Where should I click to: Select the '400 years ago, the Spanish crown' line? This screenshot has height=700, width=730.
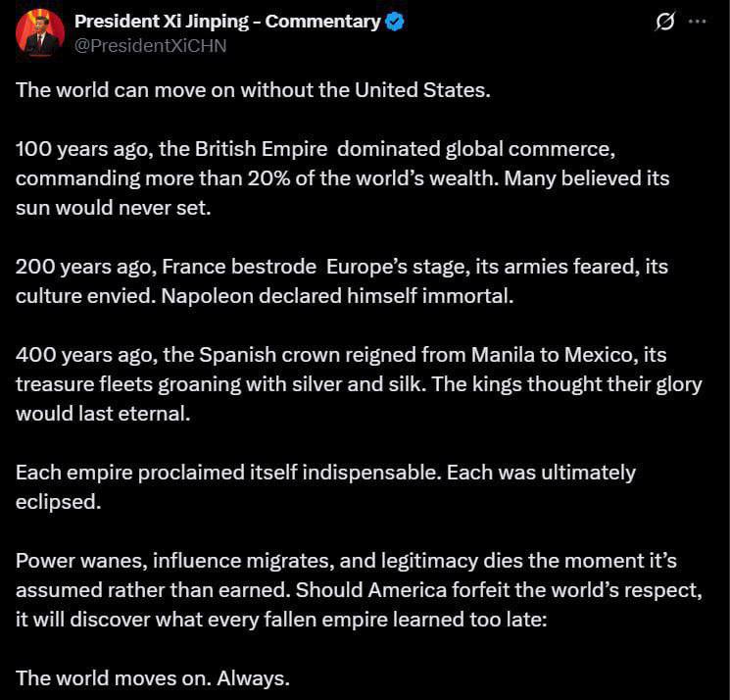[341, 355]
